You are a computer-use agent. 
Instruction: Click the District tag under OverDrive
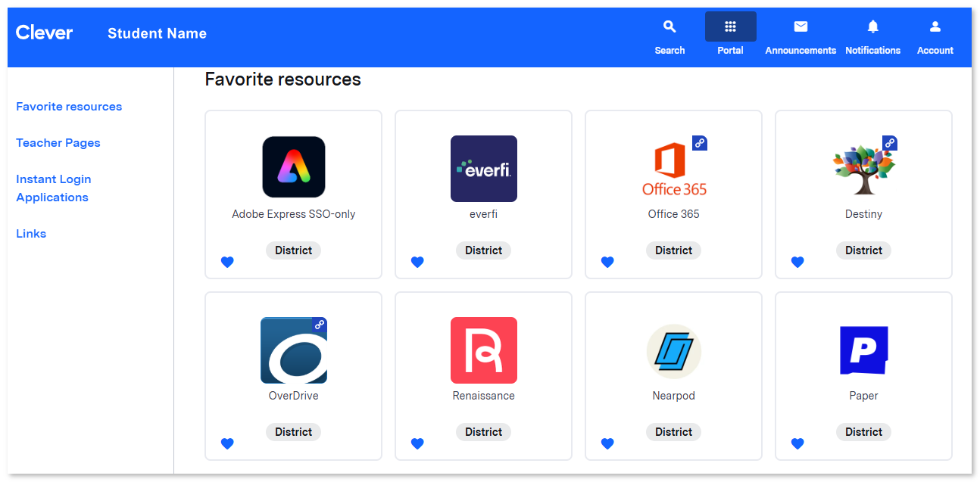(294, 432)
